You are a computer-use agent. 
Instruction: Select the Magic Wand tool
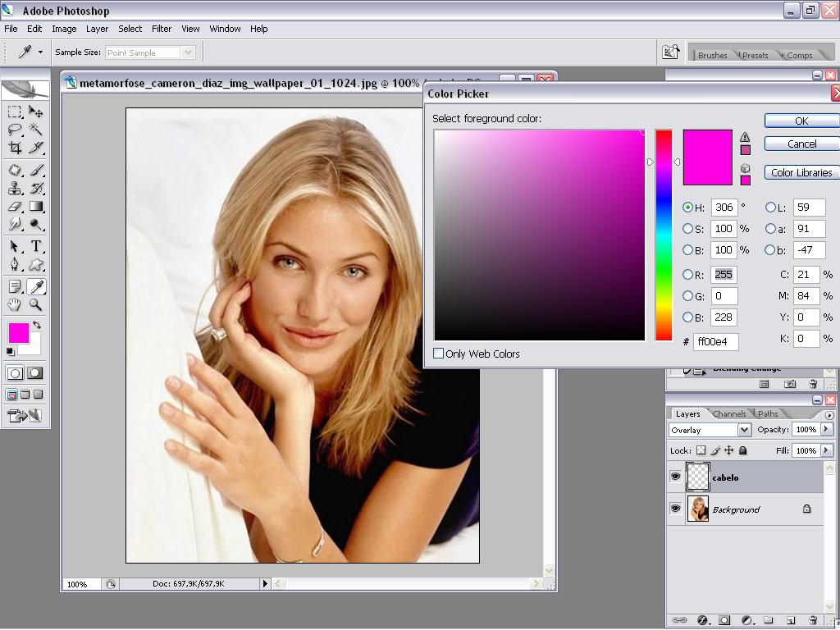pos(36,129)
